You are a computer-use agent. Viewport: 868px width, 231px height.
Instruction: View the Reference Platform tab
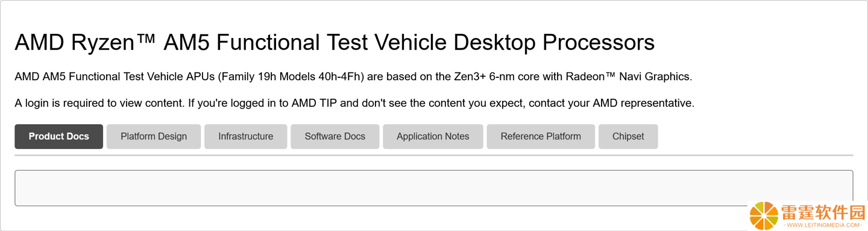coord(541,136)
